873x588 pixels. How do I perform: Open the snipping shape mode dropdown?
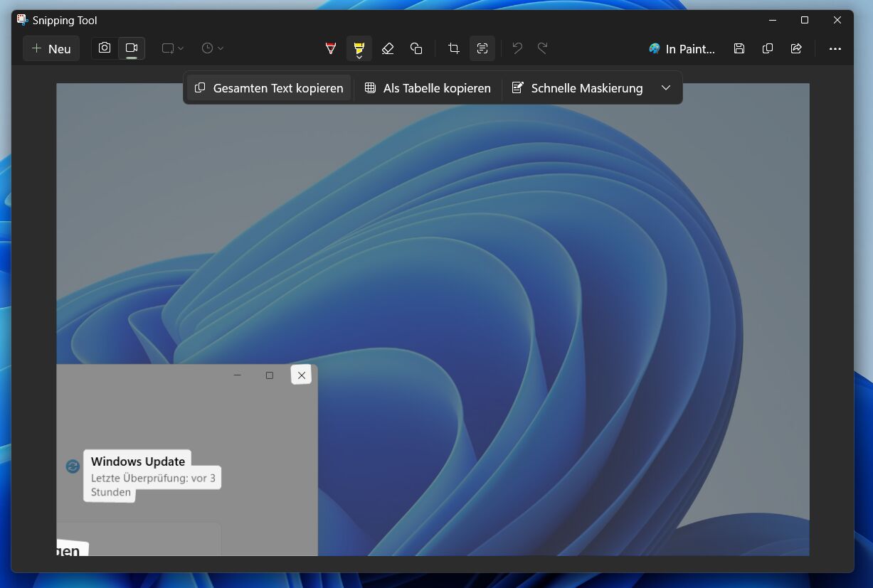172,48
